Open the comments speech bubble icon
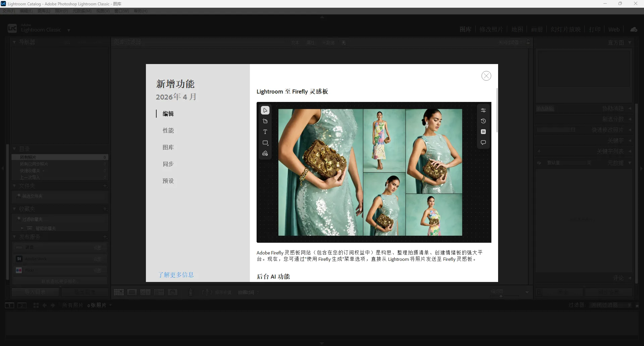Screen dimensions: 644x346 tap(483, 142)
